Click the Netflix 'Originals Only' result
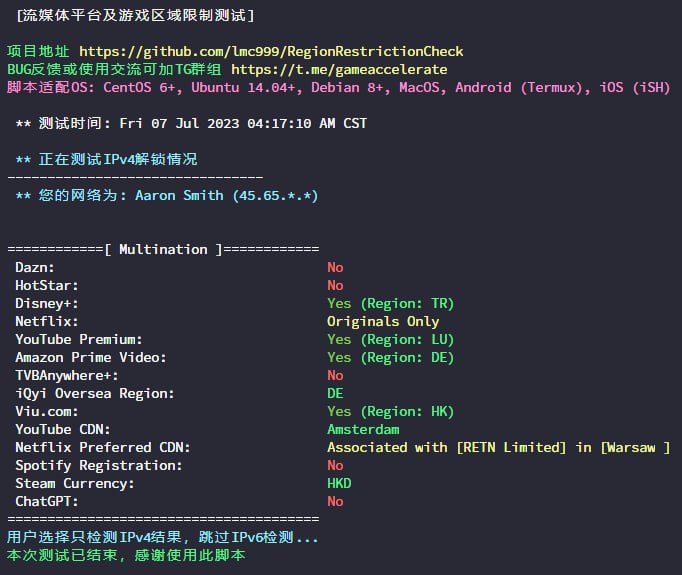The width and height of the screenshot is (682, 575). pyautogui.click(x=383, y=321)
